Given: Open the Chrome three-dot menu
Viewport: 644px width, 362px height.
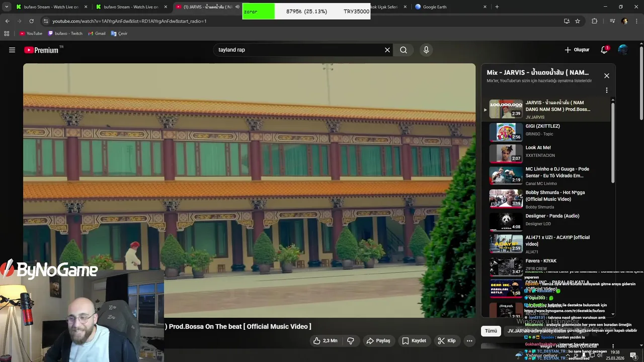Looking at the screenshot, I should click(x=636, y=21).
